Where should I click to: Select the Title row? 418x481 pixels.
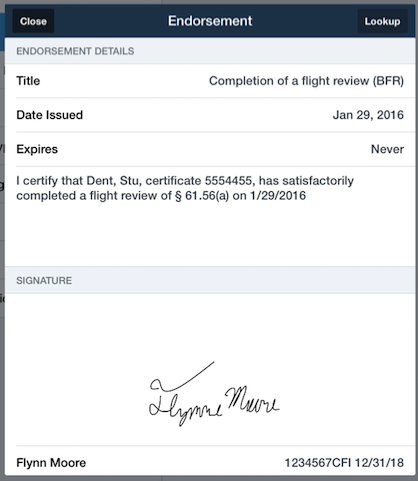point(210,81)
